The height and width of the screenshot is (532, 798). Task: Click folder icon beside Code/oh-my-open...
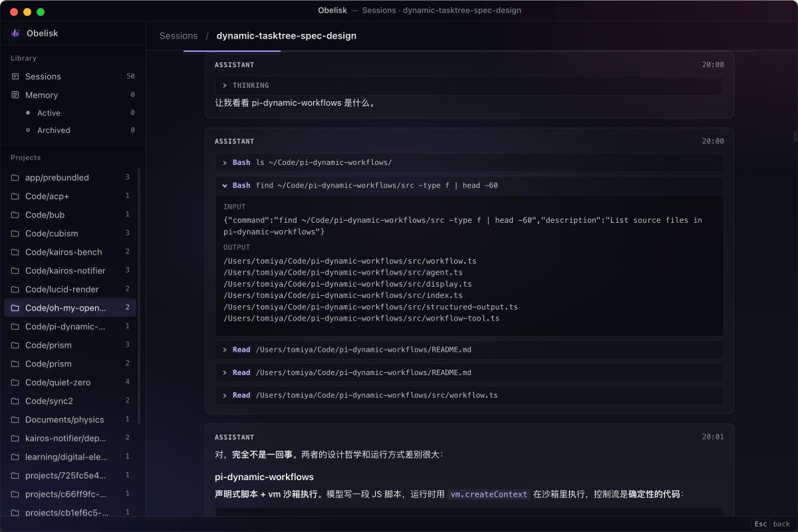click(x=15, y=308)
